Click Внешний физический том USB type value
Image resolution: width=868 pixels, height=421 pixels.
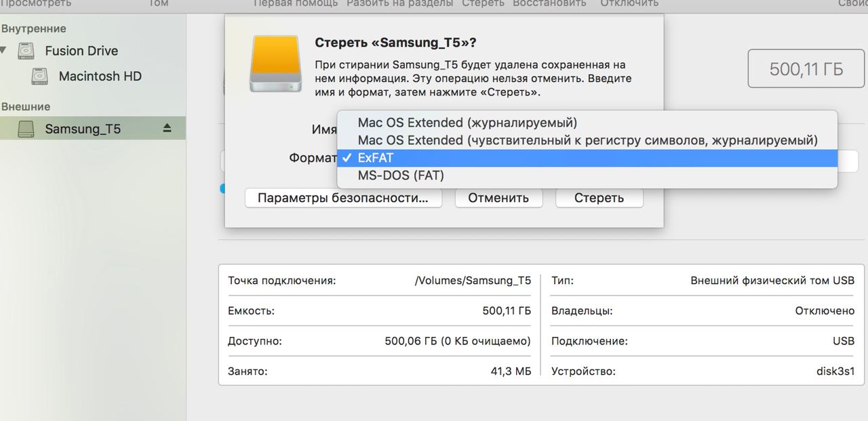coord(772,280)
